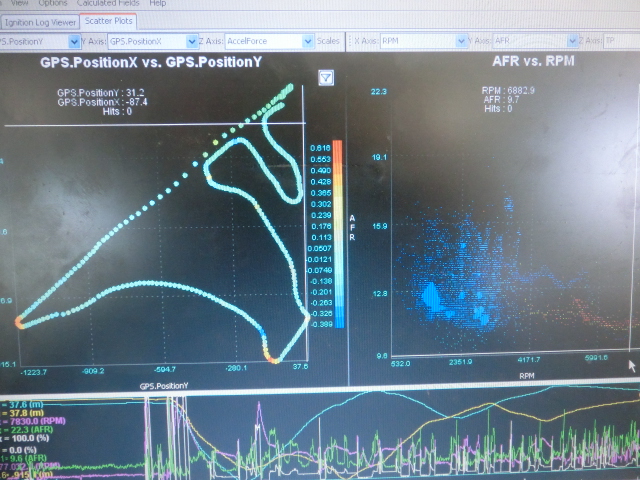Click the Scales button
Screen dimensions: 640x480
click(327, 42)
